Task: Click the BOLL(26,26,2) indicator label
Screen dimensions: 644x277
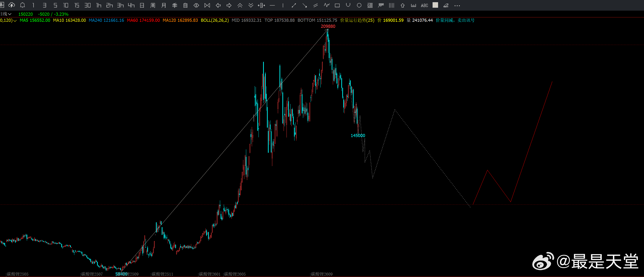Action: tap(215, 20)
